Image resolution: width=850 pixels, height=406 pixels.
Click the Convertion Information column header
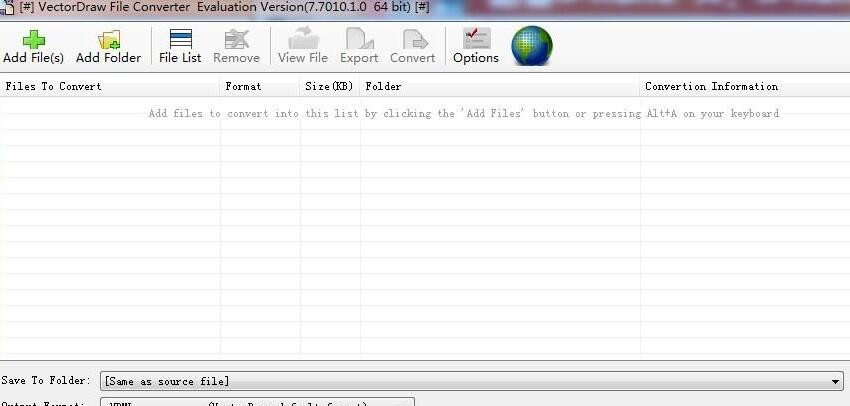point(745,86)
